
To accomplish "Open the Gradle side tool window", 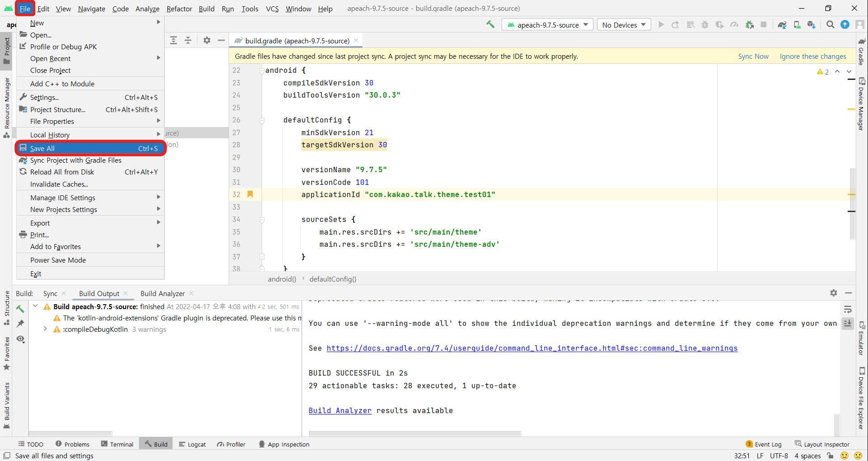I will [x=862, y=52].
